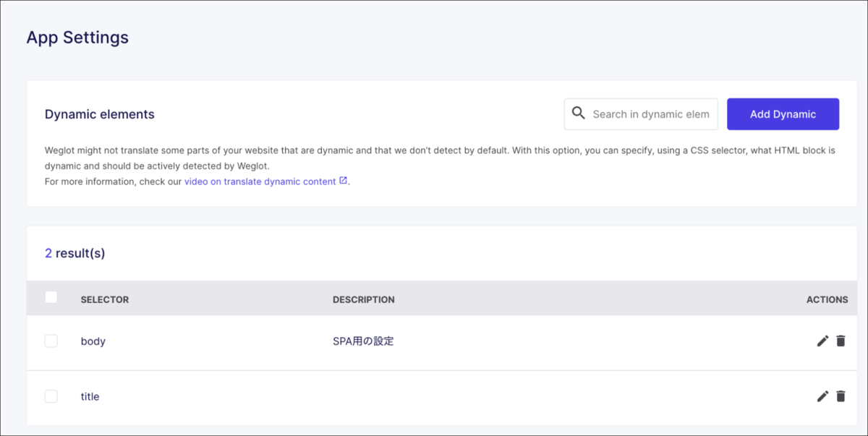Click the SPA用の設定 description cell
Viewport: 868px width, 436px height.
(363, 341)
